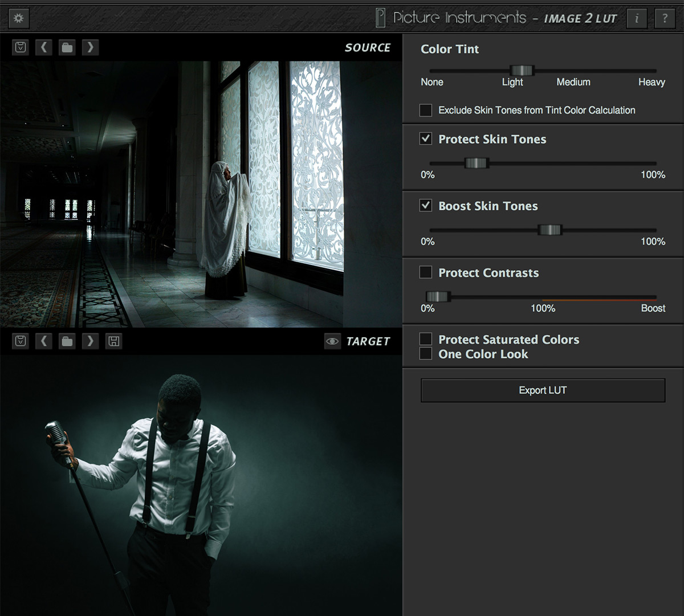Screen dimensions: 684x616
Task: Open a source image via the folder icon
Action: click(x=67, y=47)
